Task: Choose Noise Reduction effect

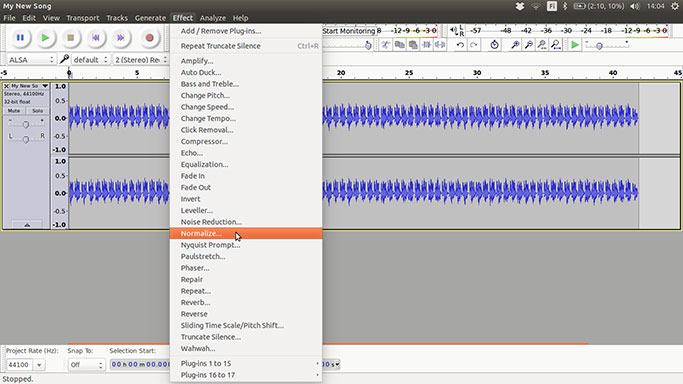Action: [246, 222]
